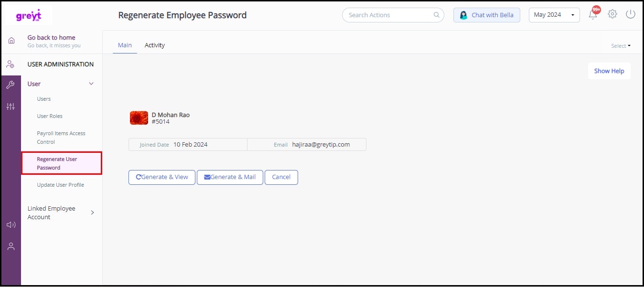Click the USER ADMINISTRATION heading
Screen dimensions: 644x287
point(61,64)
